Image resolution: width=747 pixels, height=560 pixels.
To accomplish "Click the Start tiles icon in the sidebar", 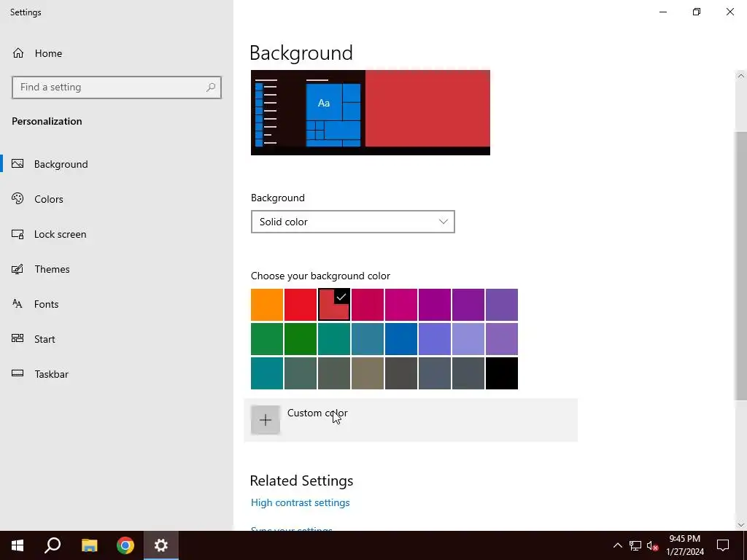I will [x=18, y=338].
